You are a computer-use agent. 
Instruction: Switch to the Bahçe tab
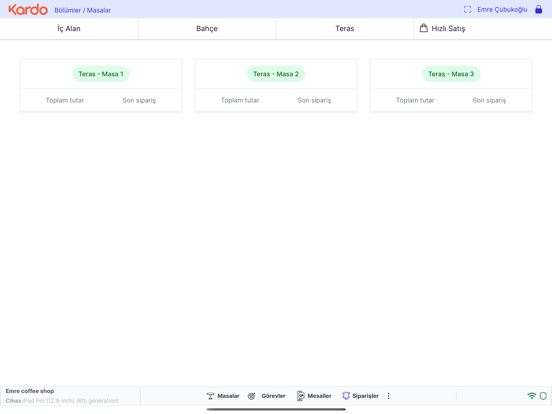tap(207, 29)
